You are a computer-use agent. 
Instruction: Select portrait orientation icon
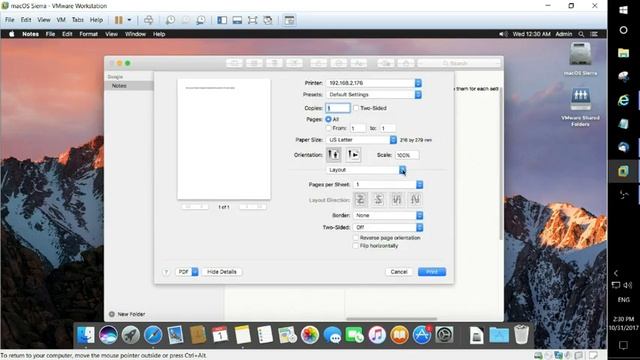(333, 155)
